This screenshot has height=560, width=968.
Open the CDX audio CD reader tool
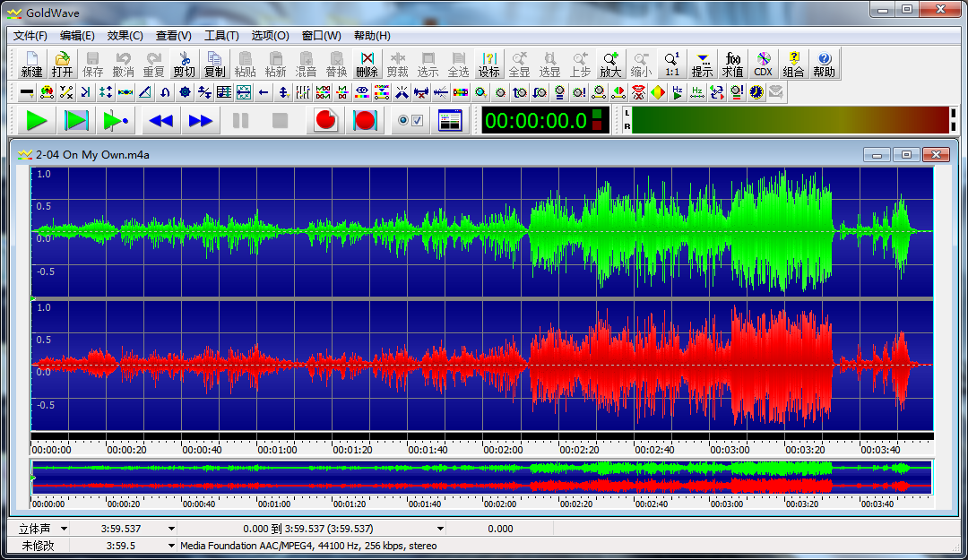click(x=763, y=64)
